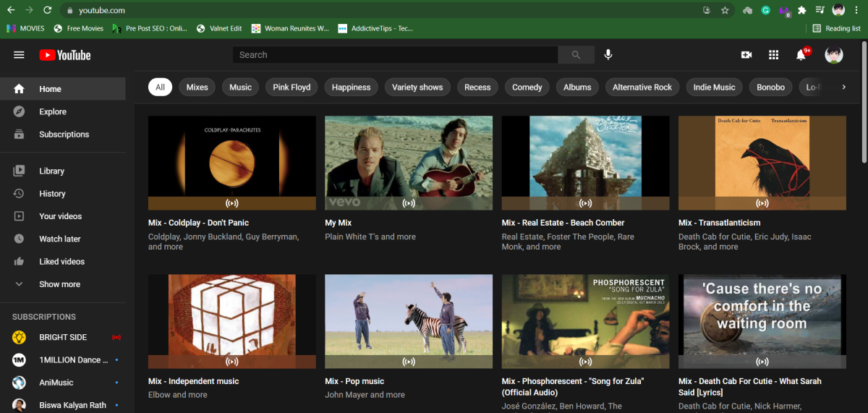868x413 pixels.
Task: Open Watch later in the sidebar
Action: click(59, 239)
